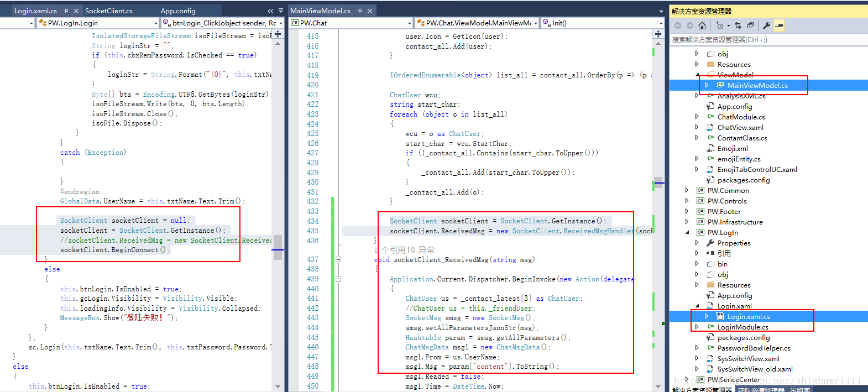The height and width of the screenshot is (392, 868).
Task: Expand the PW.Infrastructure project node
Action: (x=687, y=222)
